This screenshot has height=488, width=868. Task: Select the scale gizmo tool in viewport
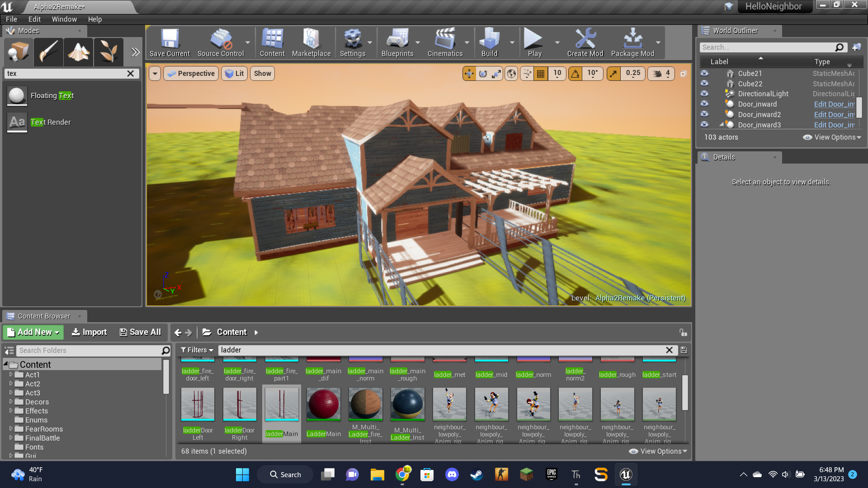tap(496, 74)
